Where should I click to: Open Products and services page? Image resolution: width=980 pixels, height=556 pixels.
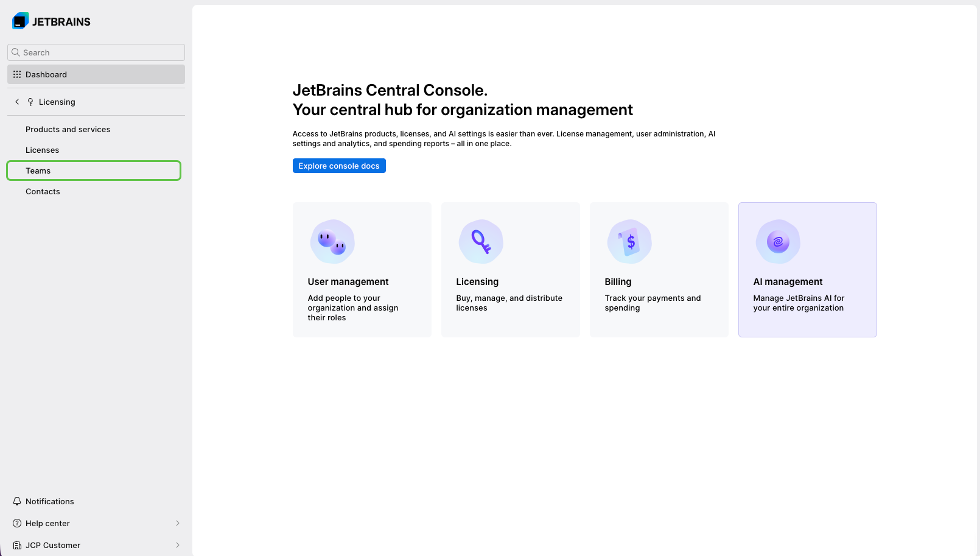(x=68, y=129)
